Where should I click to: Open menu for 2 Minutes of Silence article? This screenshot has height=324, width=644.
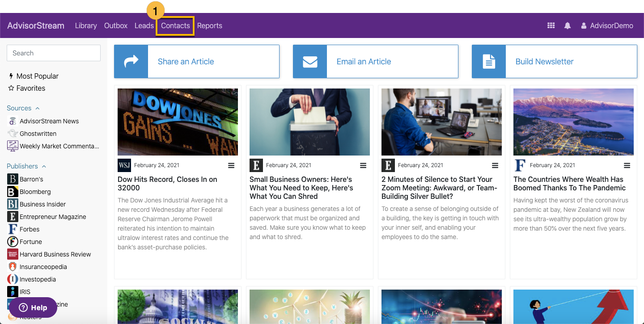(495, 165)
